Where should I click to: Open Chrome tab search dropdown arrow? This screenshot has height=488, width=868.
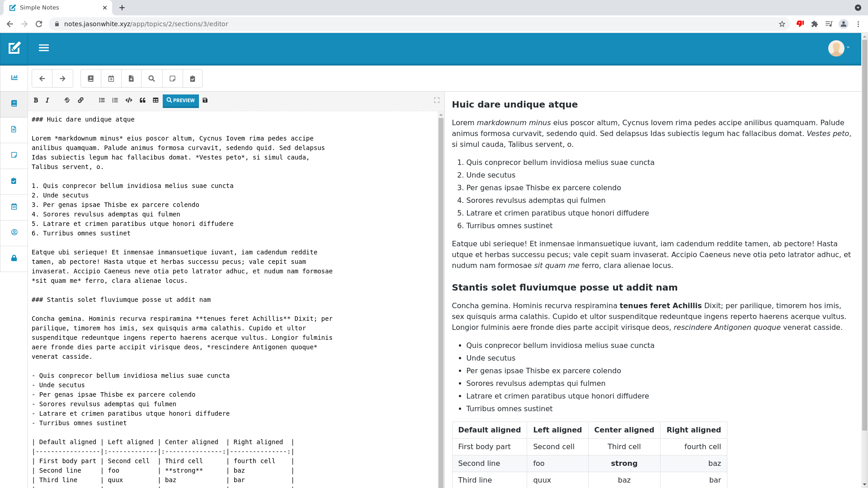pos(858,8)
